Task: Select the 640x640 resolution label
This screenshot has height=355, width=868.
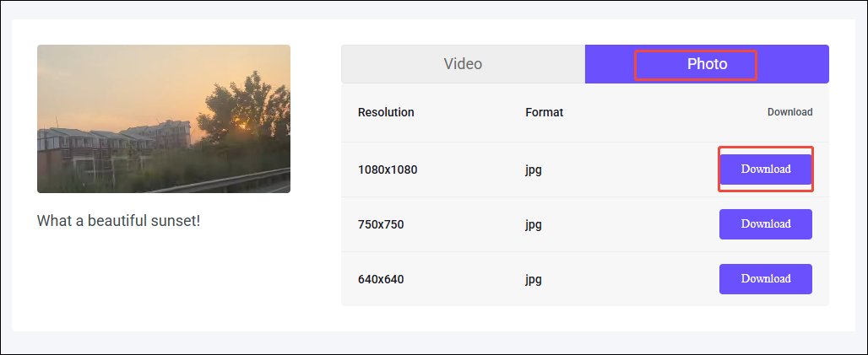Action: pyautogui.click(x=381, y=279)
